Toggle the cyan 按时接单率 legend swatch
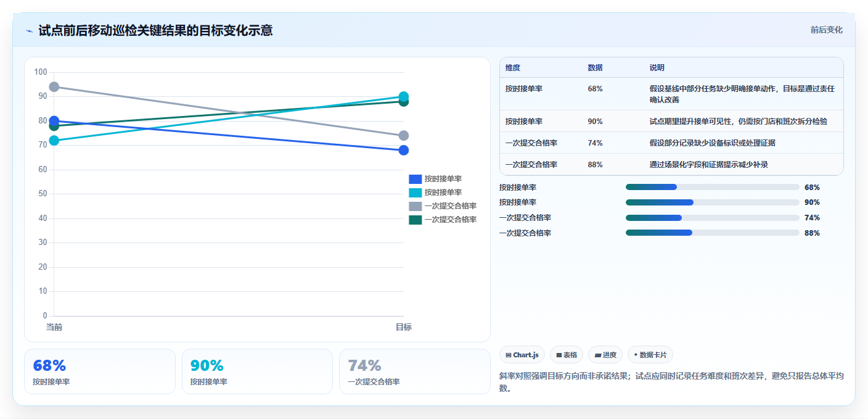The height and width of the screenshot is (419, 868). (416, 193)
